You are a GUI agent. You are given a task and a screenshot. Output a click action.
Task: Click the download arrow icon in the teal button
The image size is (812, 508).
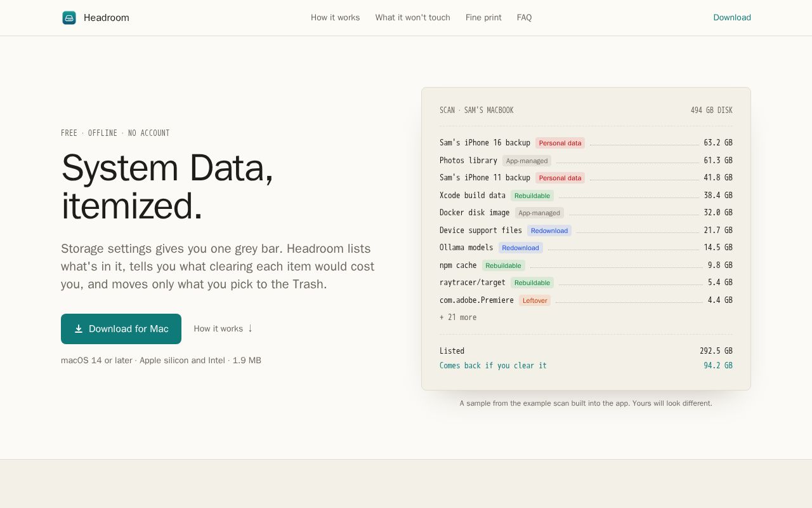[79, 329]
